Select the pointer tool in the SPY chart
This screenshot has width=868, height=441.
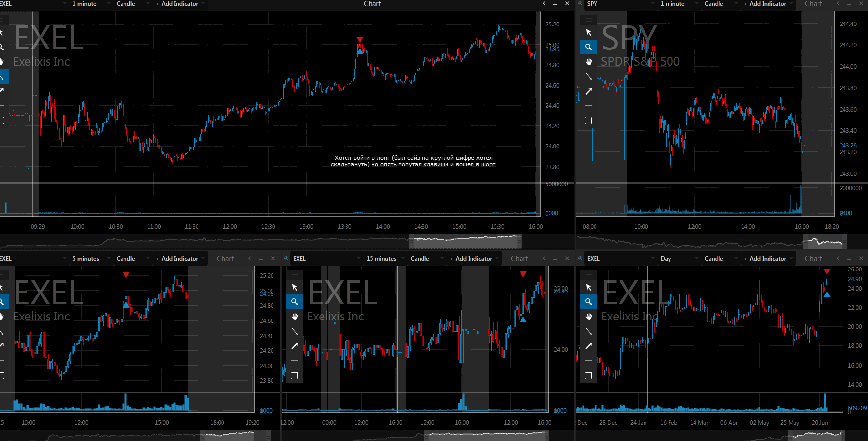(589, 32)
